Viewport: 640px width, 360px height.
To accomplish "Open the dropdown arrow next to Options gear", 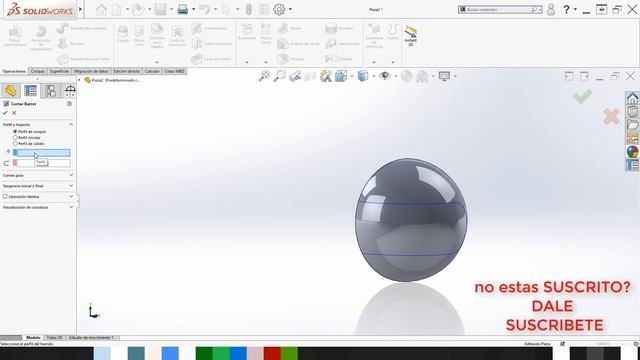I will pyautogui.click(x=290, y=9).
